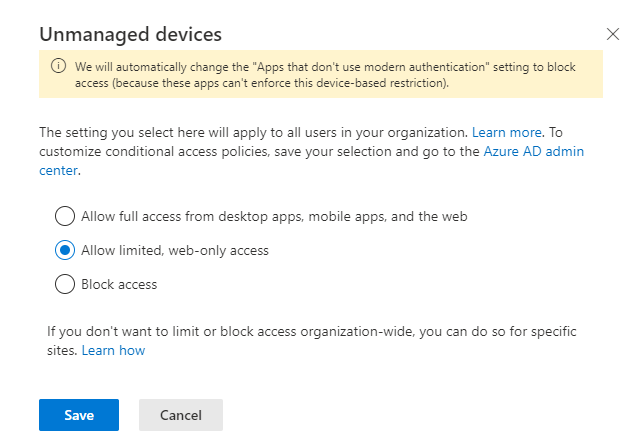
Task: Select the Block access radio button
Action: [65, 284]
